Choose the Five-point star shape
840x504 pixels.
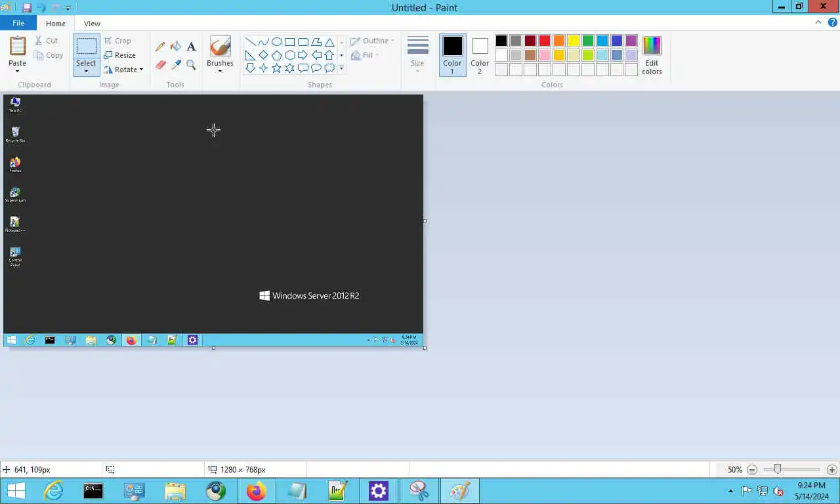pyautogui.click(x=276, y=68)
